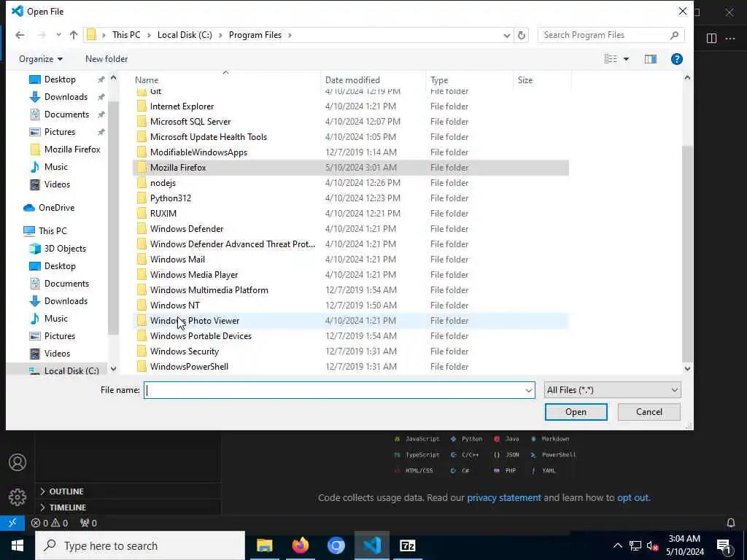This screenshot has width=747, height=560.
Task: Change view layout icon
Action: 611,59
